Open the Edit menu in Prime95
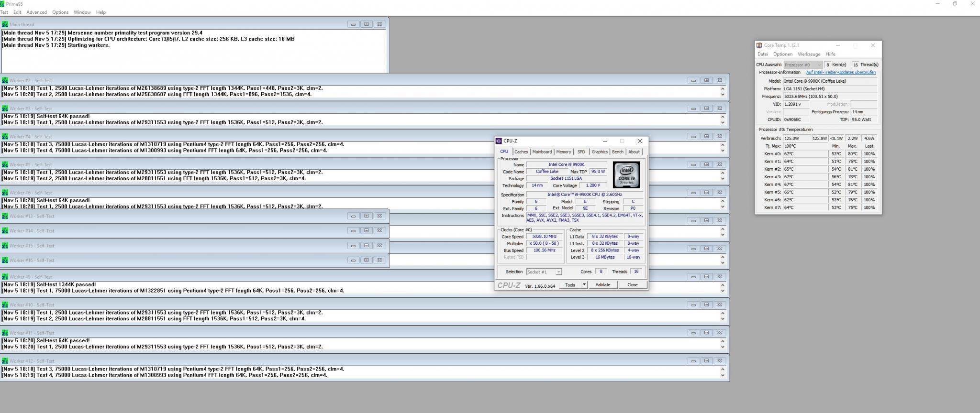 (x=17, y=12)
